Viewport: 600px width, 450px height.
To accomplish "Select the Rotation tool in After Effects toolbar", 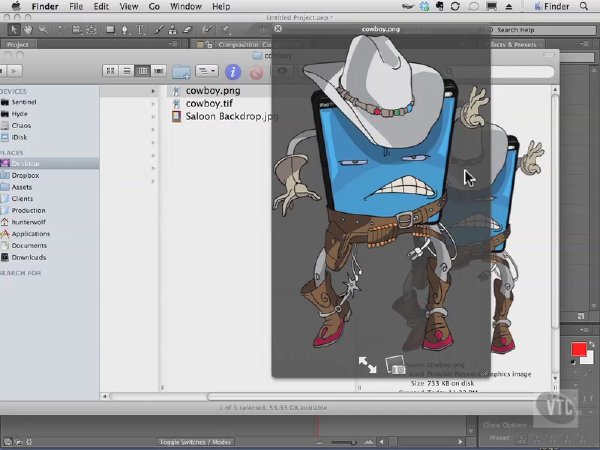I will [x=60, y=29].
